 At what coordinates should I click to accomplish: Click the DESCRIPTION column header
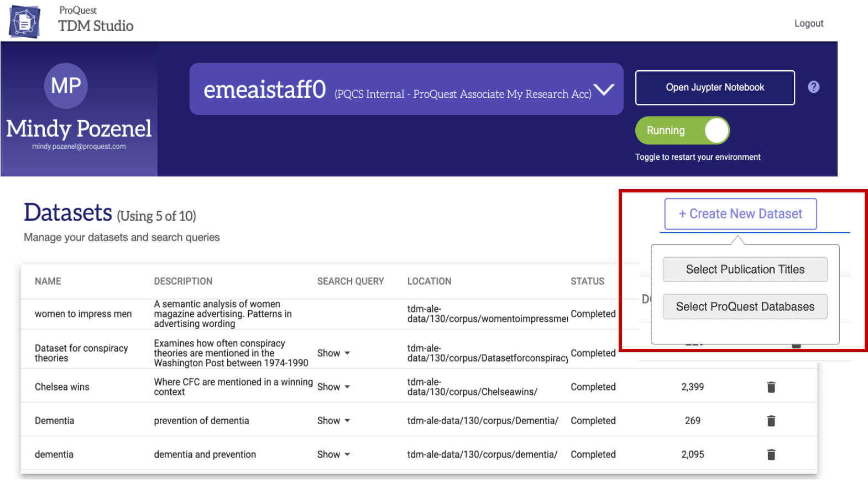(x=183, y=281)
